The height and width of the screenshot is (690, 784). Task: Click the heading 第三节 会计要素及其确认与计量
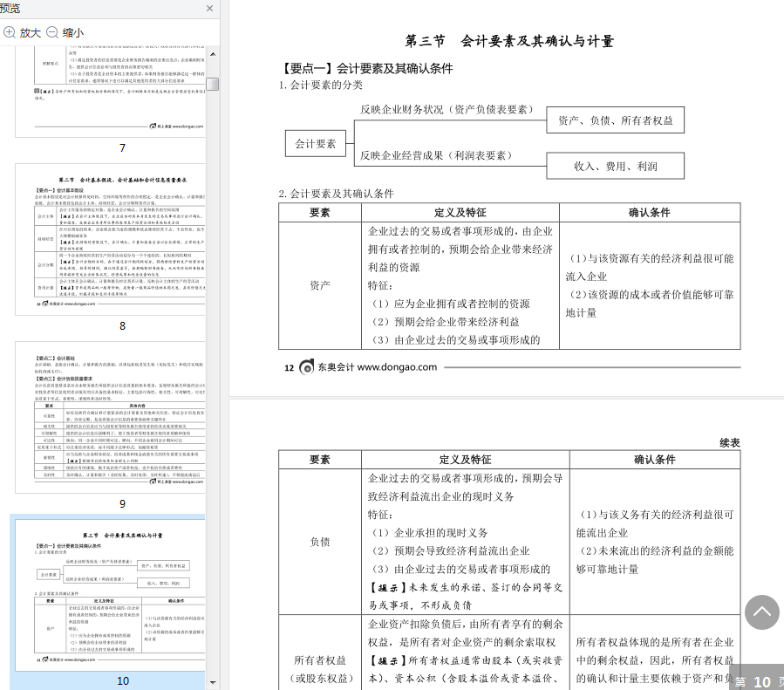tap(509, 41)
